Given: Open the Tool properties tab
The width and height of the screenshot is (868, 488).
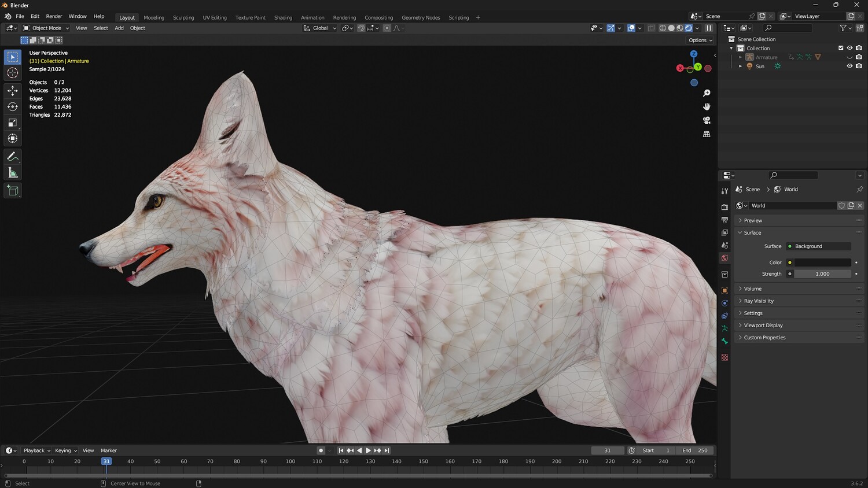Looking at the screenshot, I should tap(724, 191).
